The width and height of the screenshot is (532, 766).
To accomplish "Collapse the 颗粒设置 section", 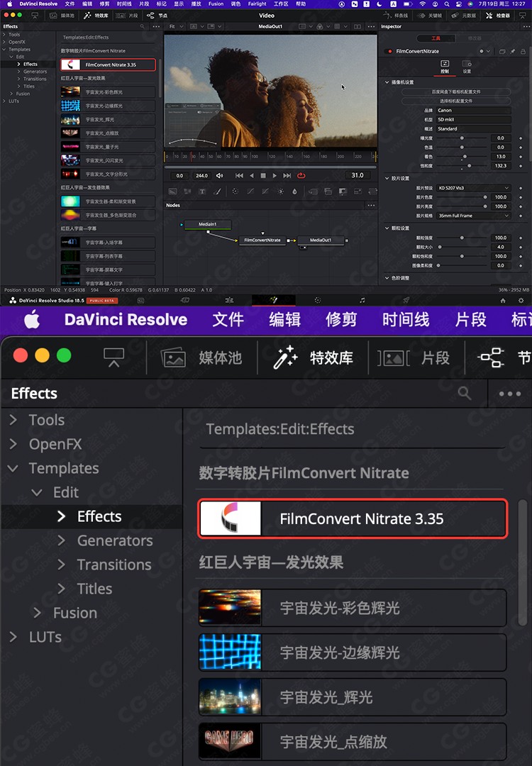I will tap(387, 228).
